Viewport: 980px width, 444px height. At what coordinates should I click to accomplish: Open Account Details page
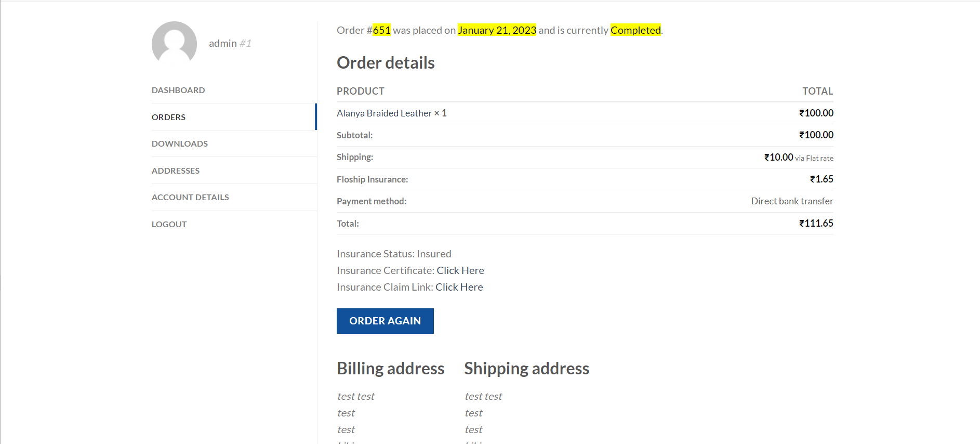coord(190,197)
